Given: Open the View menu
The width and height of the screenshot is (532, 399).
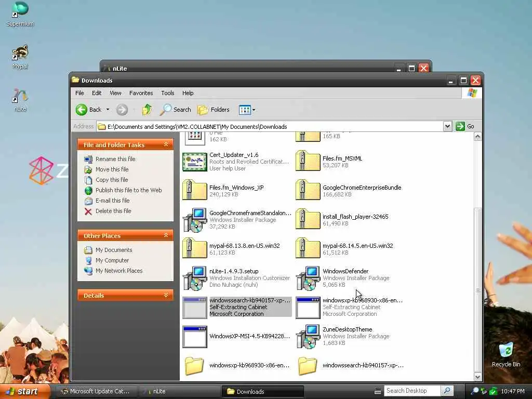Looking at the screenshot, I should pos(115,93).
